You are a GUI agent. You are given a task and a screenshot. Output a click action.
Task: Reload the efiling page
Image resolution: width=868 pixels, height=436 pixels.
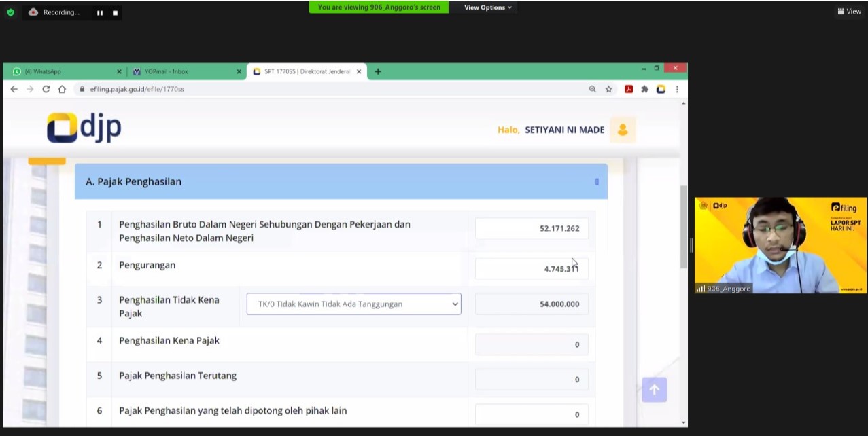[x=46, y=89]
